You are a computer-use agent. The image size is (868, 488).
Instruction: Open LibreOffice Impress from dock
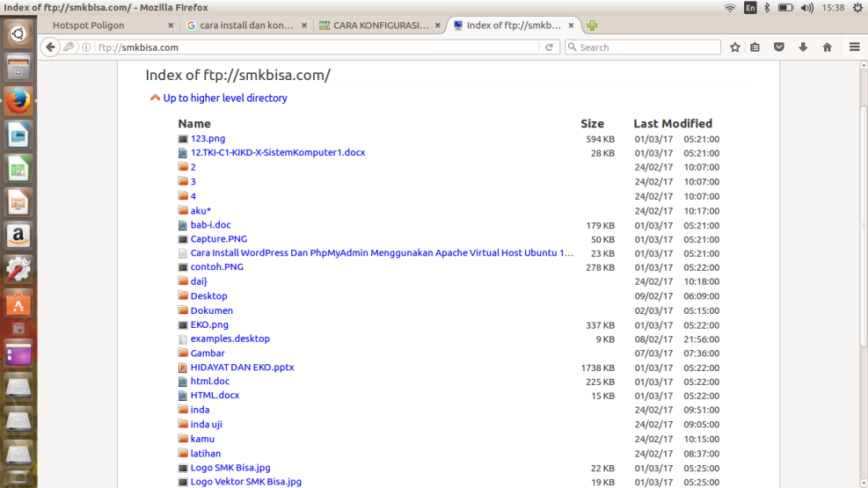tap(18, 202)
